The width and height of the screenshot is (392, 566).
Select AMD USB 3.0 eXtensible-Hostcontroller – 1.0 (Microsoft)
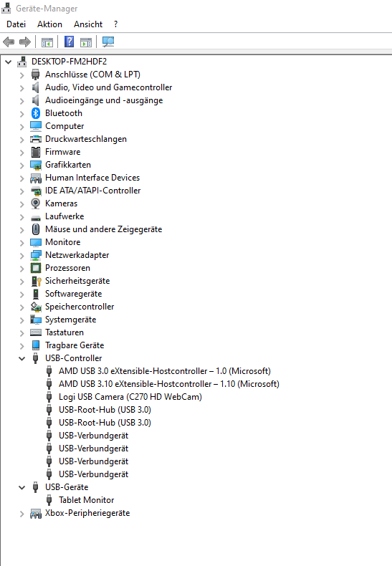(x=165, y=371)
